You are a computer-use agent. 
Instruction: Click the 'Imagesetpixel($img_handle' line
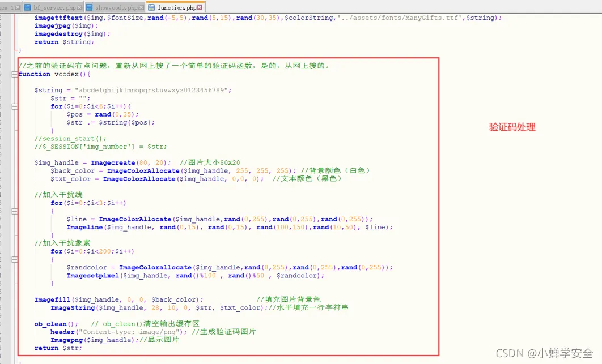[x=196, y=275]
